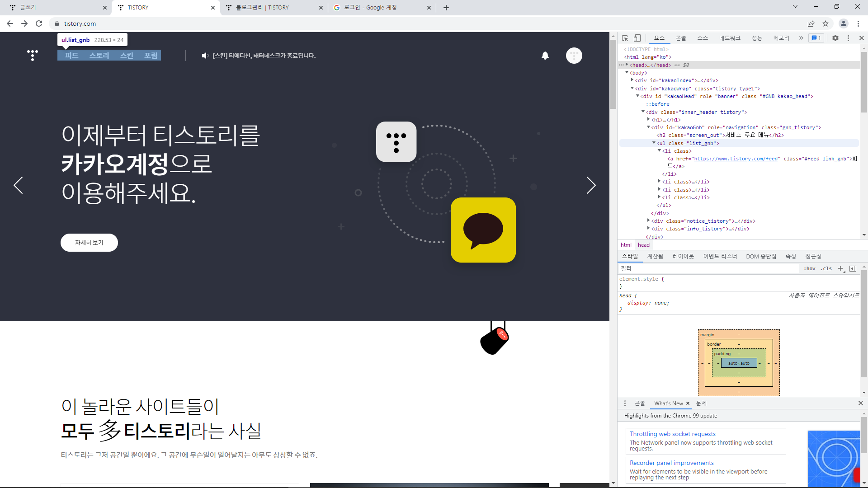868x488 pixels.
Task: Toggle .cls class editor panel
Action: (827, 268)
